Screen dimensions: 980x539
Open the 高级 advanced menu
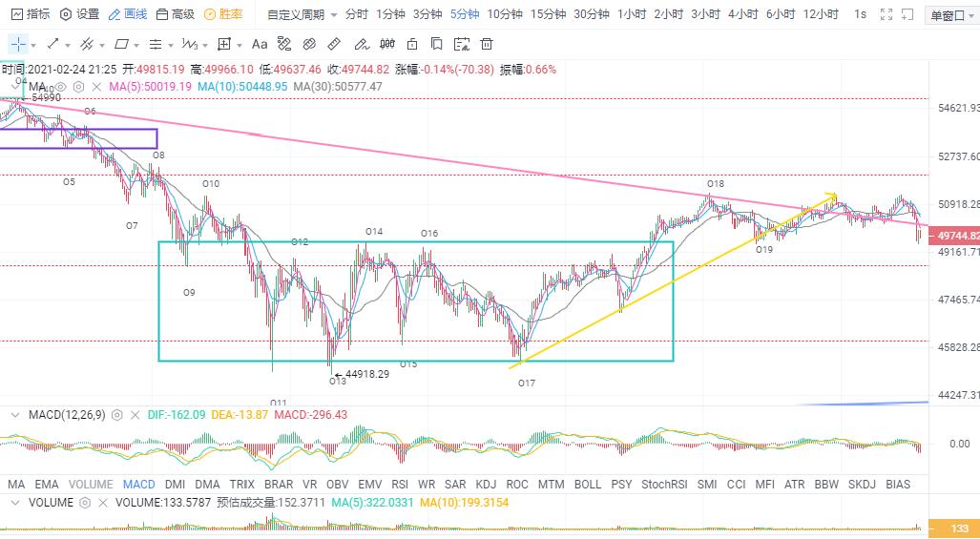pos(175,13)
